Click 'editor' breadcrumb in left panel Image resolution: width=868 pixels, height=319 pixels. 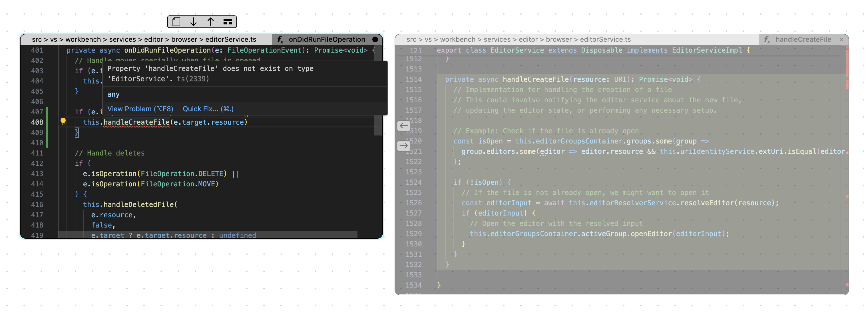[x=154, y=39]
